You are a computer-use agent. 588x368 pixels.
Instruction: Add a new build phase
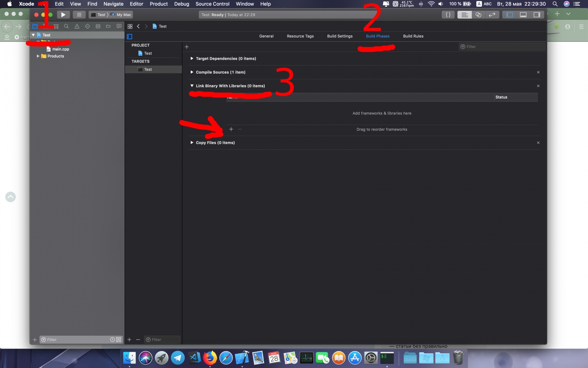187,47
